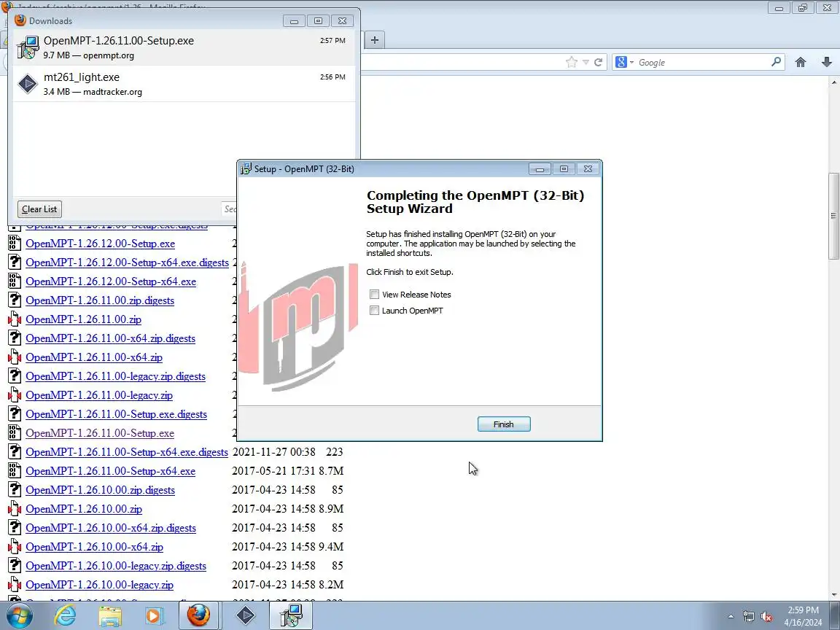
Task: Focus the Google search field
Action: click(703, 62)
